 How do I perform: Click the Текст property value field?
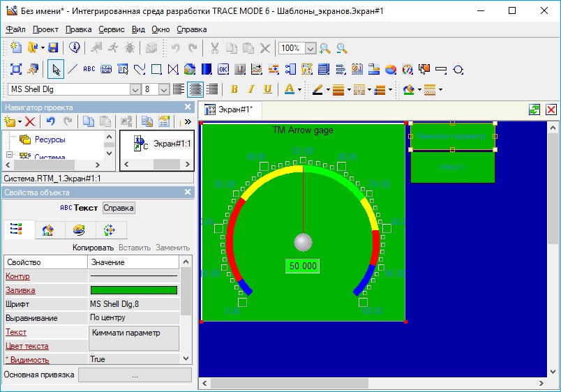tap(134, 338)
